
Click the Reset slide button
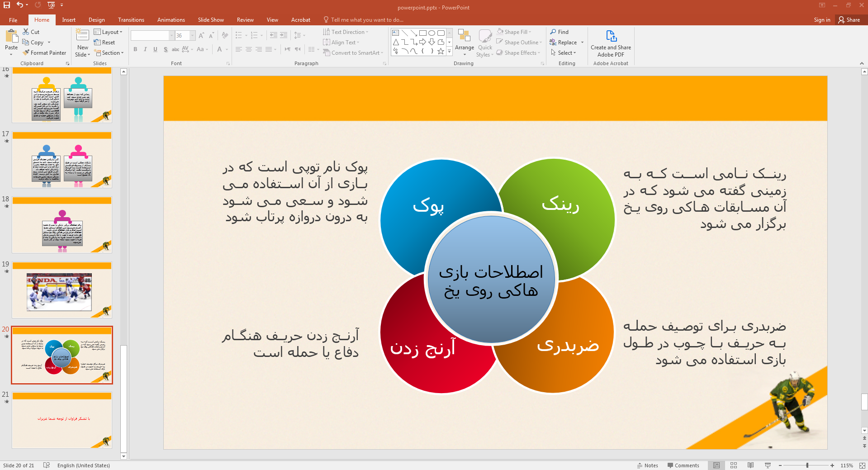pyautogui.click(x=104, y=42)
